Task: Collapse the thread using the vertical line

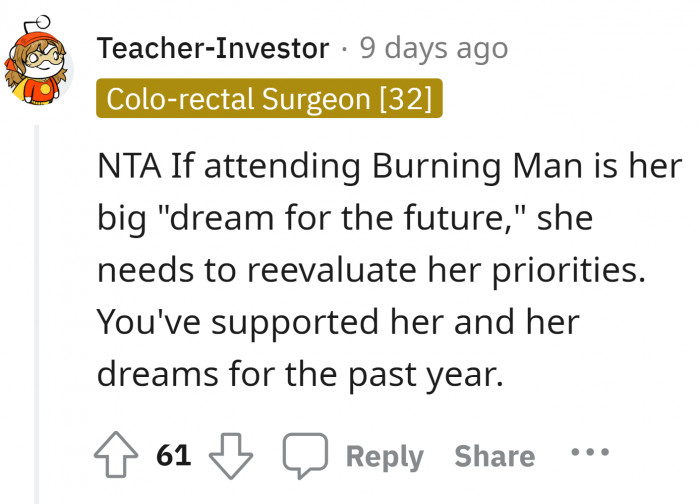Action: 37,300
